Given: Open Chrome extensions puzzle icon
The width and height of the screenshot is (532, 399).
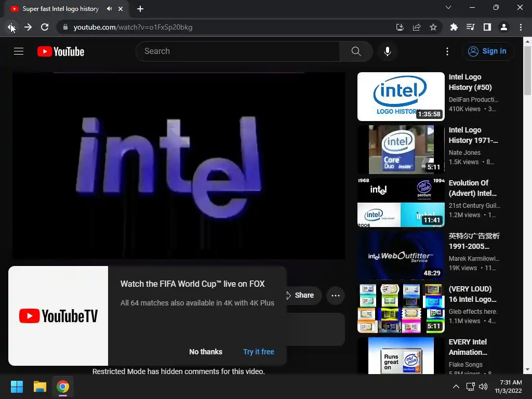Looking at the screenshot, I should 454,27.
